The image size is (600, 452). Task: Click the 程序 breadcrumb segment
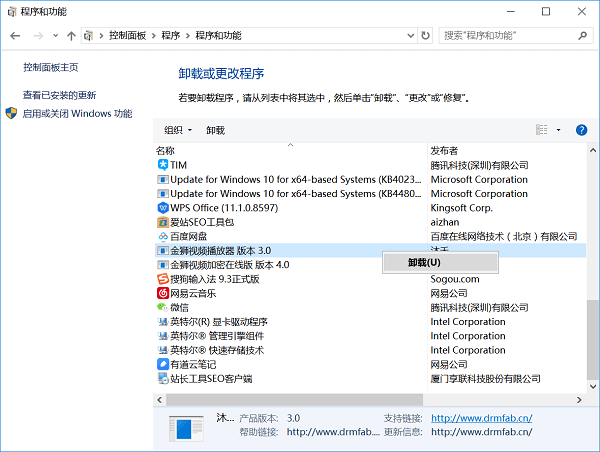[x=171, y=36]
